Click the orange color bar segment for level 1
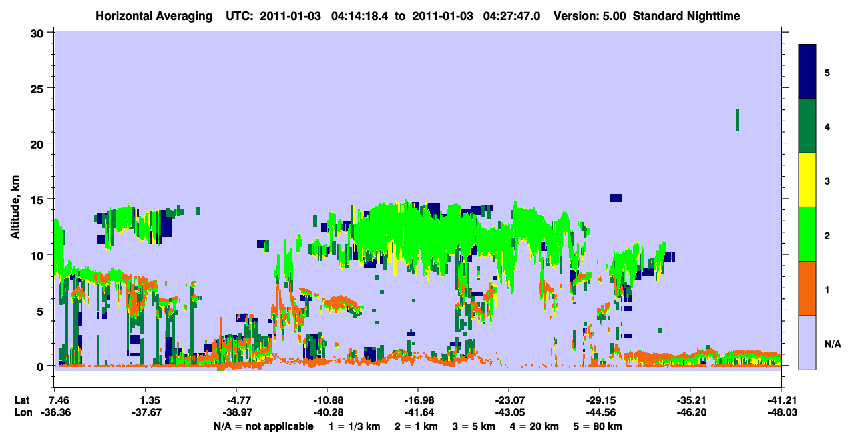Viewport: 868px width, 445px height. [807, 288]
